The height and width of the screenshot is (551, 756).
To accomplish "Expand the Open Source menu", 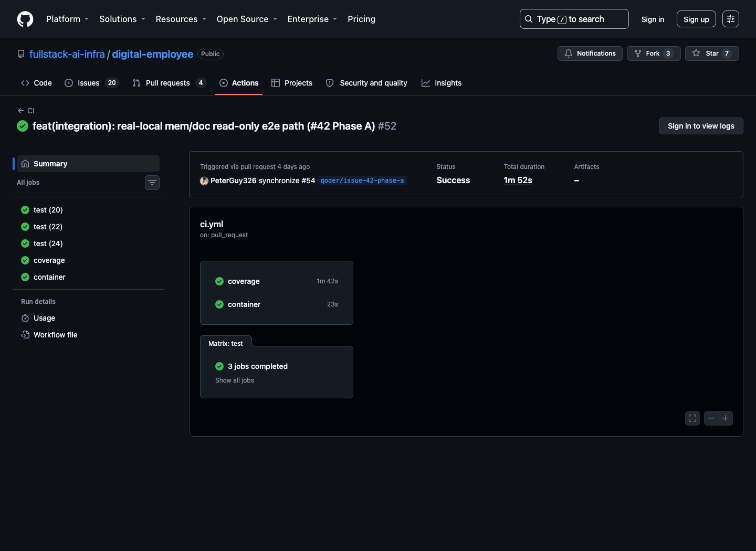I will pos(247,19).
